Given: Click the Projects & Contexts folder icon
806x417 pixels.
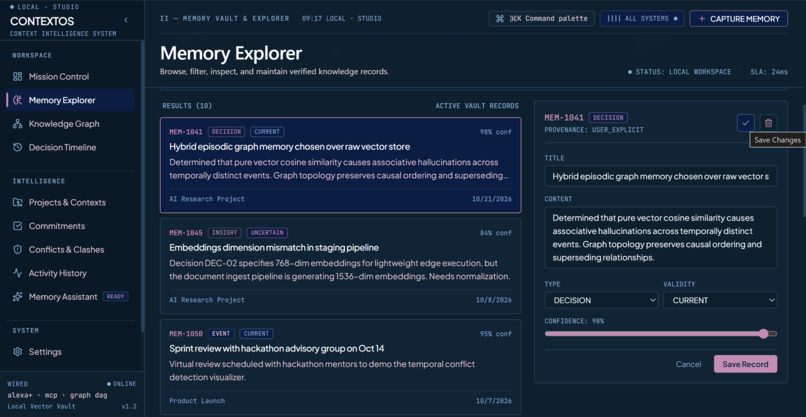Looking at the screenshot, I should [x=17, y=203].
